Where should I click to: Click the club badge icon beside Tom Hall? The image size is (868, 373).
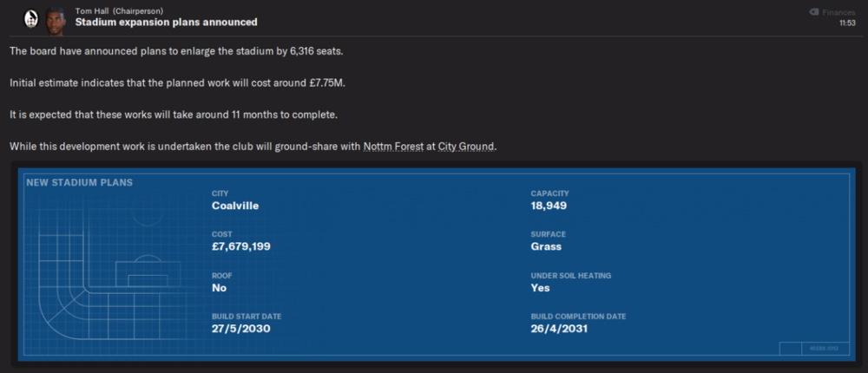click(30, 20)
